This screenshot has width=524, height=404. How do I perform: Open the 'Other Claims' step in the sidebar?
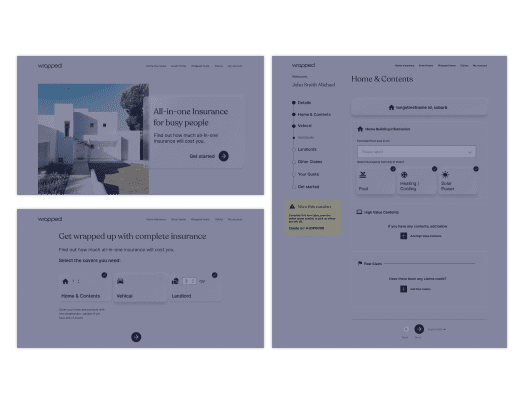coord(310,162)
